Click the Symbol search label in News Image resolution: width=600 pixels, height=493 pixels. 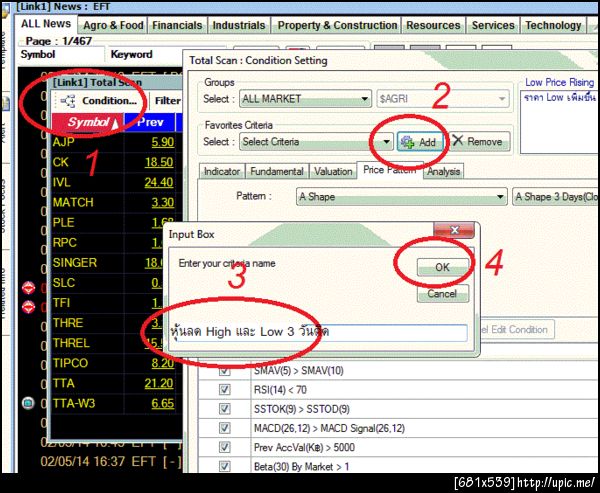(x=38, y=54)
